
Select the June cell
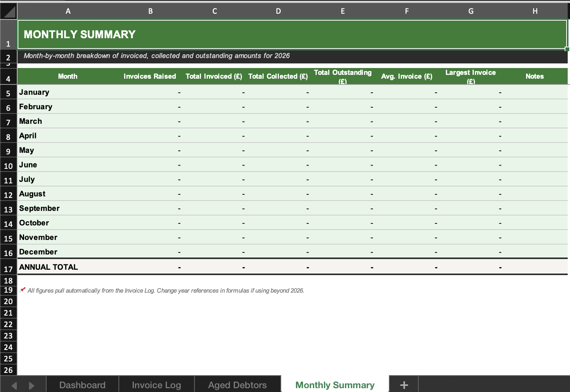click(68, 165)
